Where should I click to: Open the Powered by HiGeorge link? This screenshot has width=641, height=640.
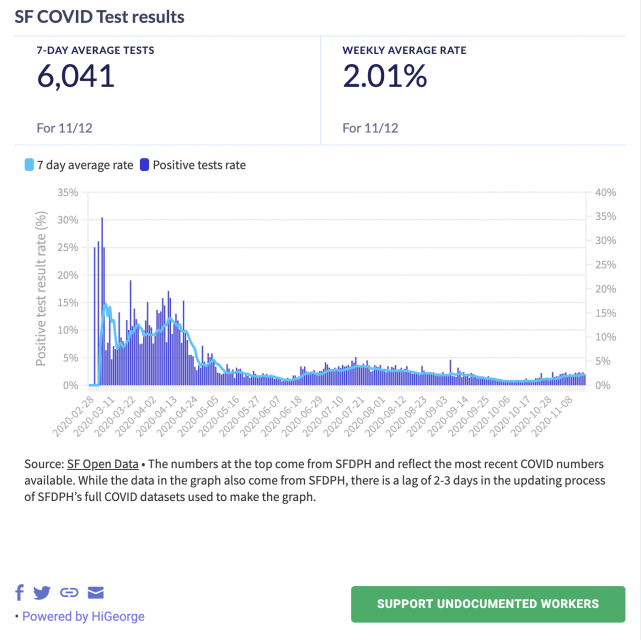[83, 616]
